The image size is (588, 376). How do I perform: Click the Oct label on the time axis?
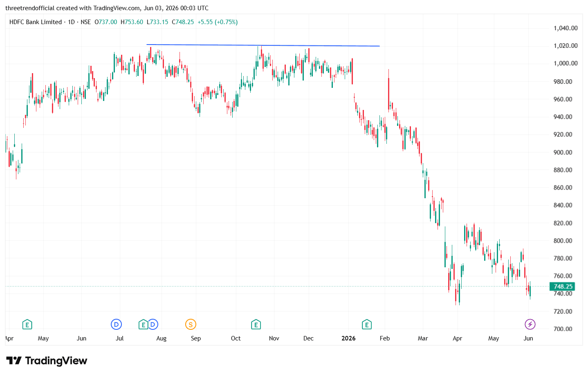236,338
